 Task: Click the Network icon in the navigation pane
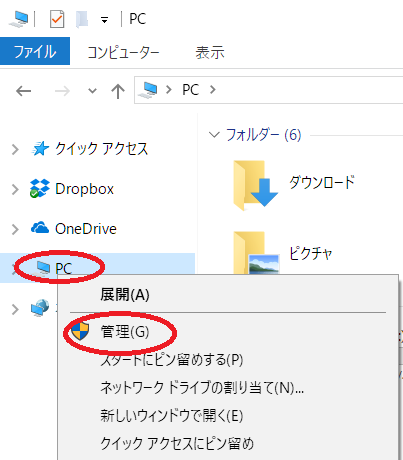pos(40,308)
